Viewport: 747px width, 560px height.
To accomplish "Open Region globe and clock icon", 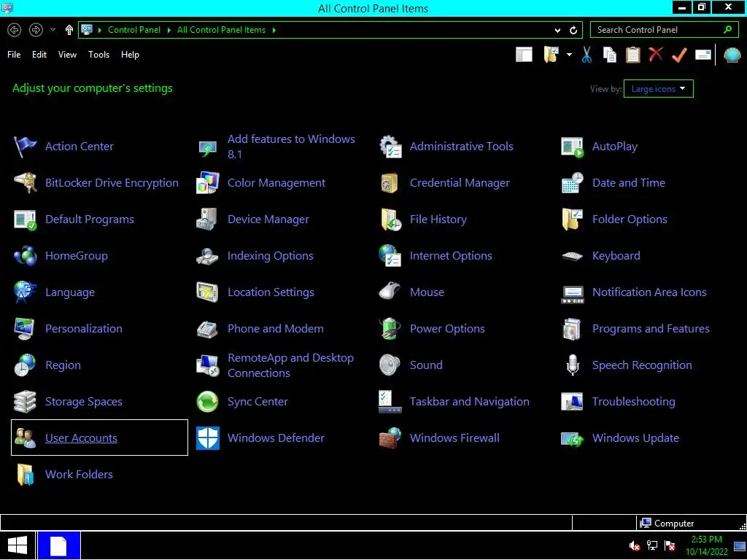I will coord(25,365).
